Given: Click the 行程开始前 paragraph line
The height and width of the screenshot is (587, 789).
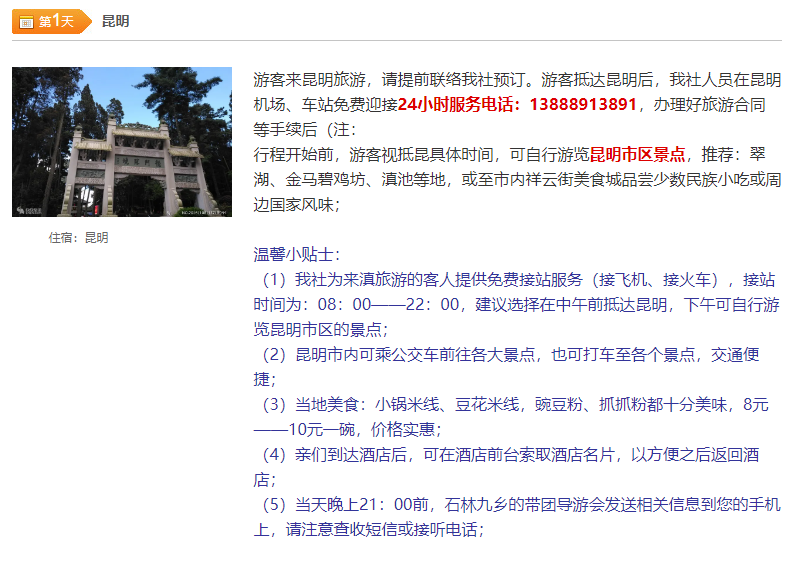Looking at the screenshot, I should 509,154.
